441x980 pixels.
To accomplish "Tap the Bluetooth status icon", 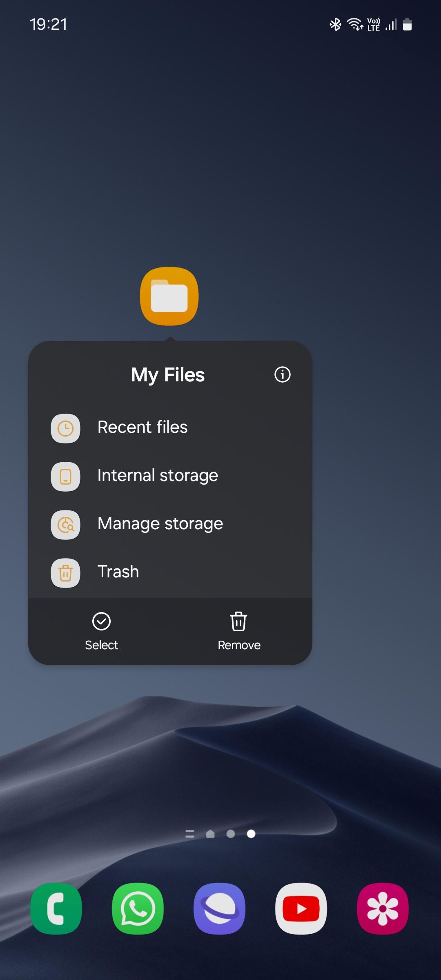I will pos(335,24).
